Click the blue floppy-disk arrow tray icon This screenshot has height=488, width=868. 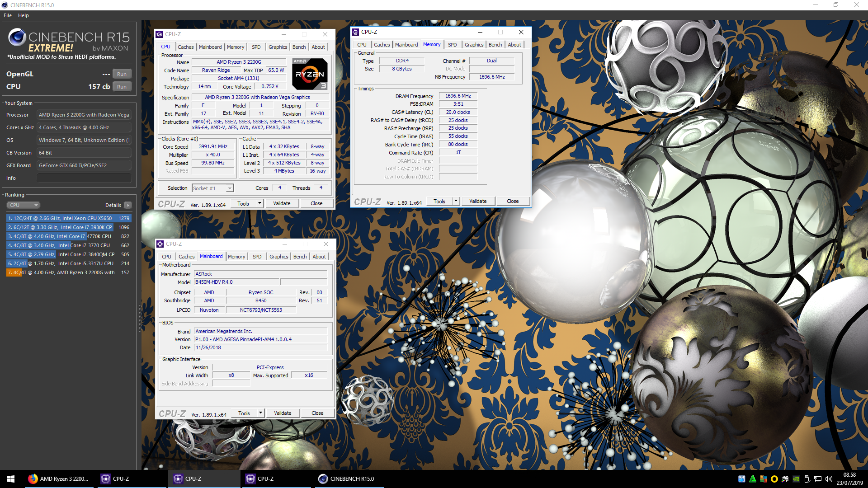741,479
